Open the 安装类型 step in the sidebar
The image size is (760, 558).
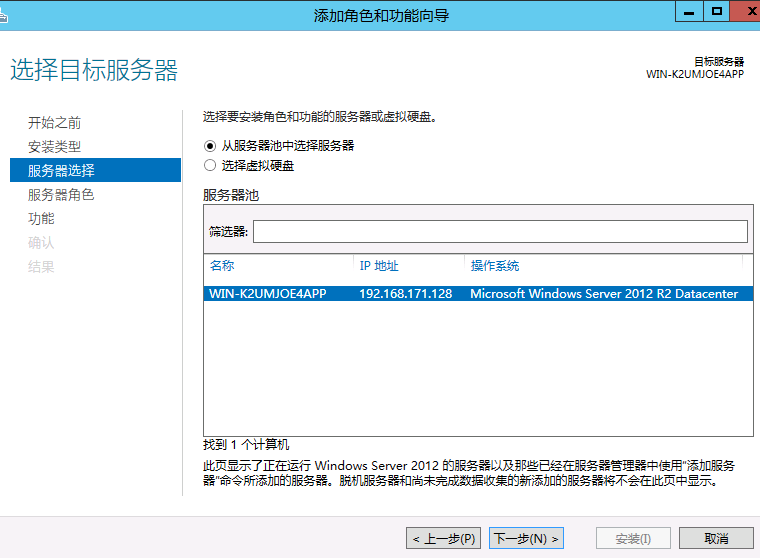tap(55, 146)
